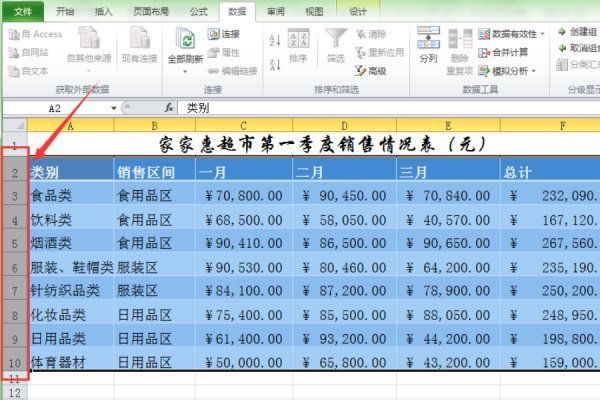
Task: Click the 属性 properties icon
Action: point(213,52)
